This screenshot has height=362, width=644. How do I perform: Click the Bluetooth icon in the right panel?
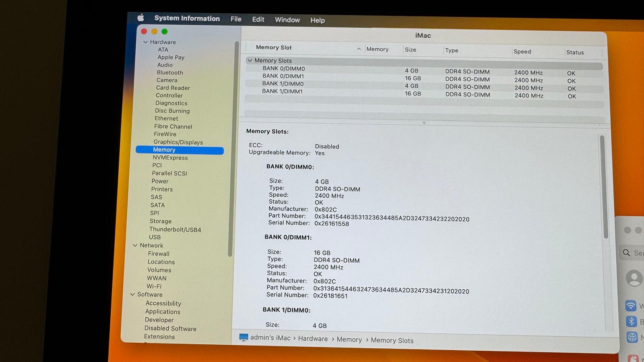(631, 321)
